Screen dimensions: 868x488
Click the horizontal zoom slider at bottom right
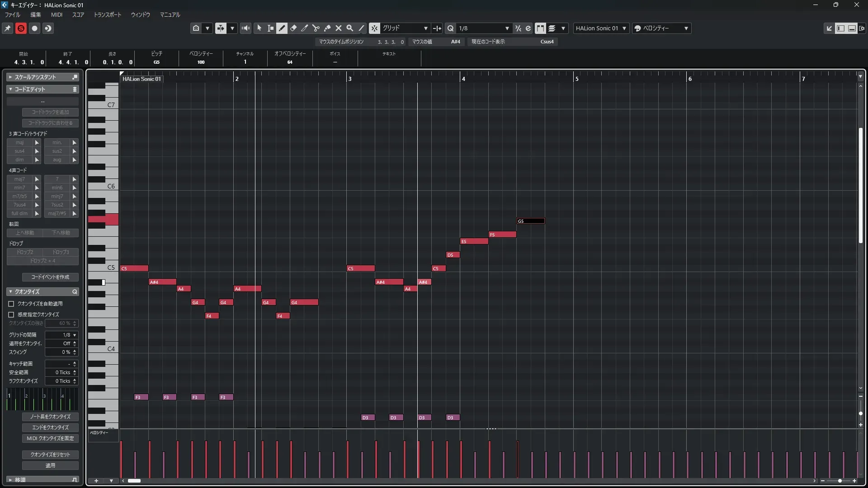[839, 481]
